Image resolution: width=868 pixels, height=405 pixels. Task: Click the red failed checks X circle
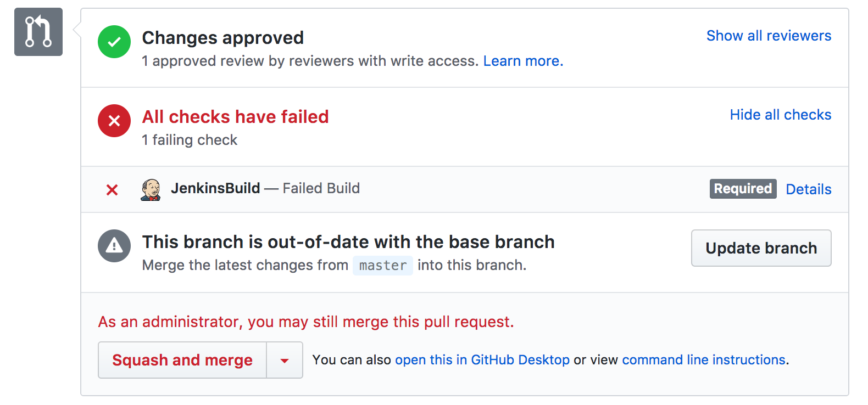point(114,121)
